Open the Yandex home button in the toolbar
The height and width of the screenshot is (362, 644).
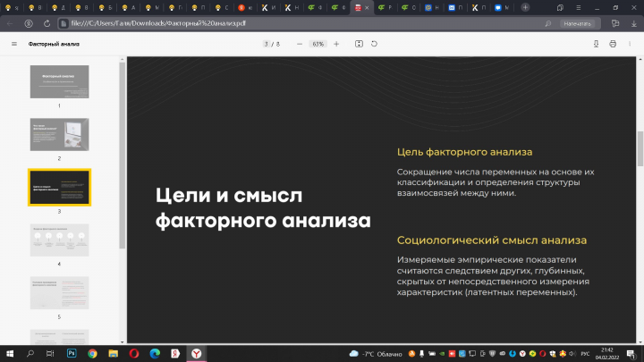[29, 23]
